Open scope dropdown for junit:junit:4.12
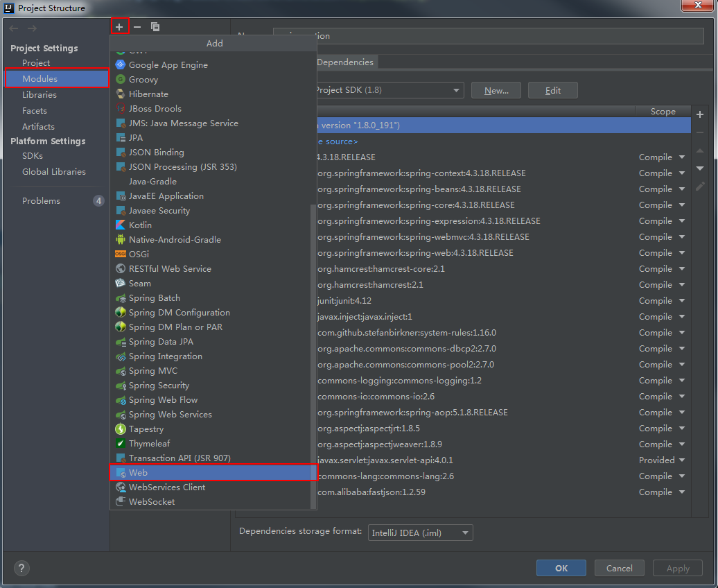 [682, 301]
